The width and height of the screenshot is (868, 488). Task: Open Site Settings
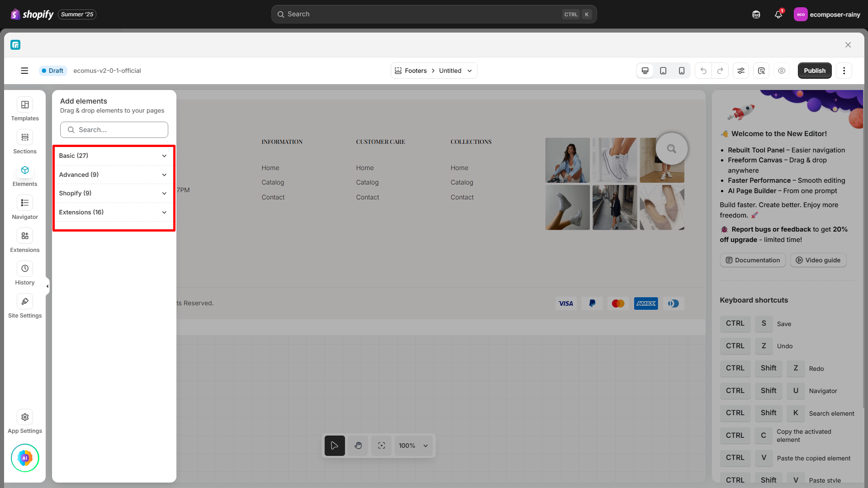[x=24, y=306]
